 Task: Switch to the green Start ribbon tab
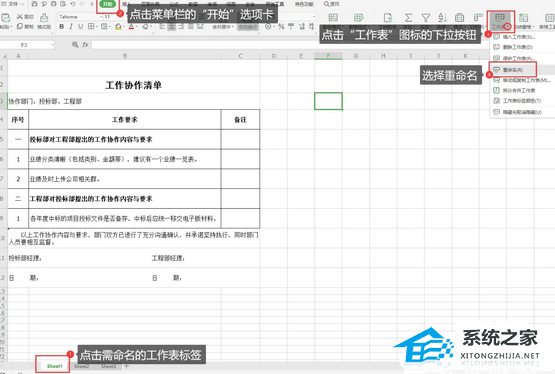coord(108,4)
